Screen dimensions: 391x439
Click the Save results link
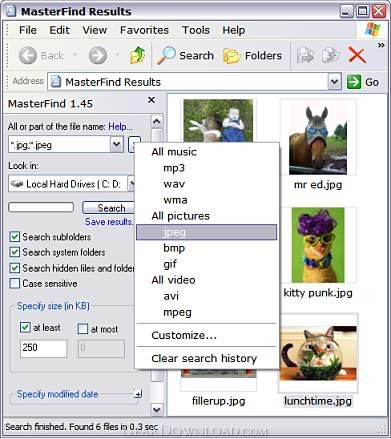pos(109,222)
